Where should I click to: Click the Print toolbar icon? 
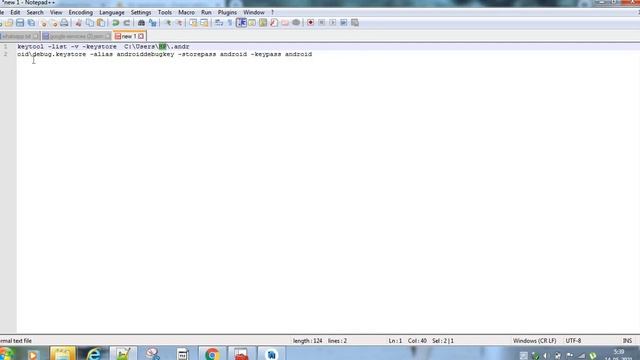coord(64,23)
